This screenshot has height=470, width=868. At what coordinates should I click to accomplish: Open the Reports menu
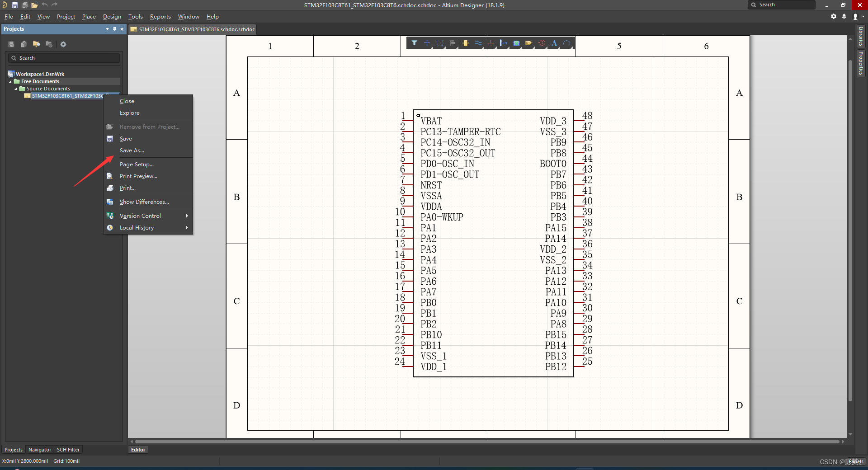point(160,17)
